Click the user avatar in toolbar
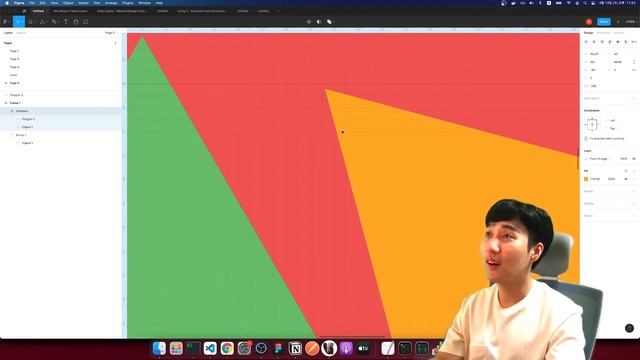 point(589,22)
